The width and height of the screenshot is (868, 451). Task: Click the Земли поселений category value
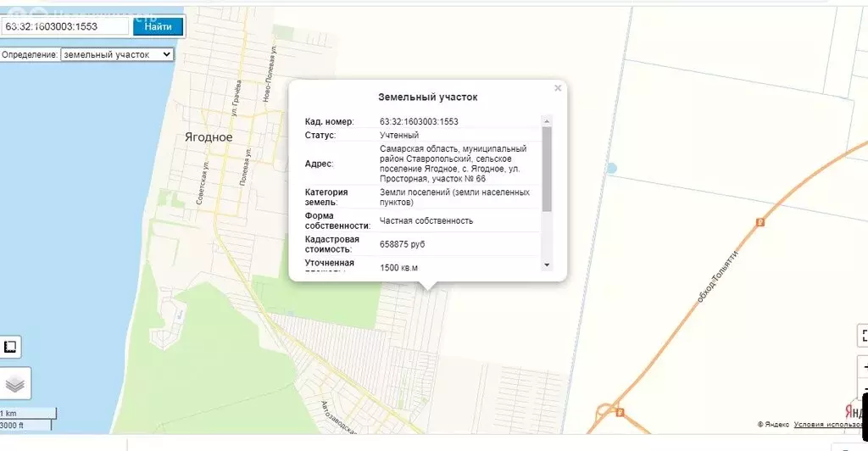pos(454,197)
